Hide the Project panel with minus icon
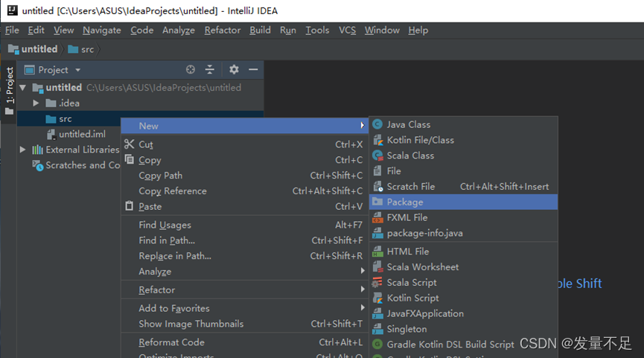 point(253,70)
